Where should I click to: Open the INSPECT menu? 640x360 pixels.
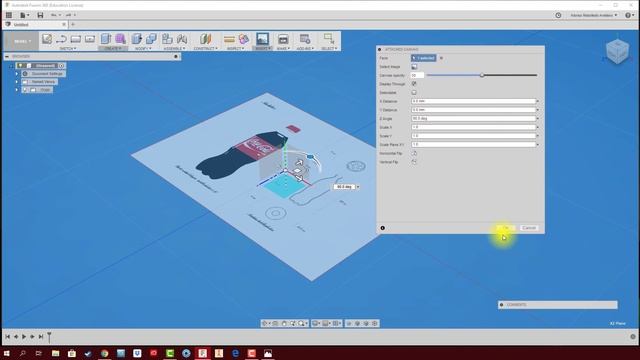click(x=236, y=49)
